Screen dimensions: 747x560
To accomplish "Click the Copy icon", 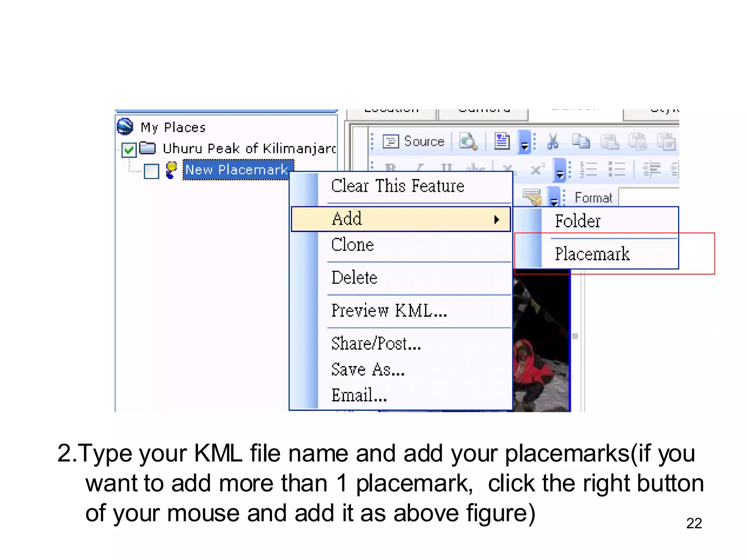I will pos(581,141).
